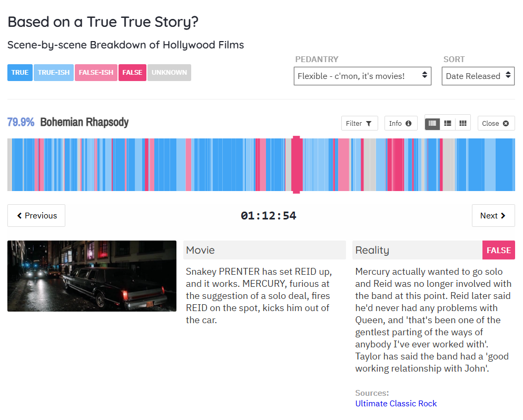Click the limousine scene thumbnail
523x420 pixels.
point(92,276)
